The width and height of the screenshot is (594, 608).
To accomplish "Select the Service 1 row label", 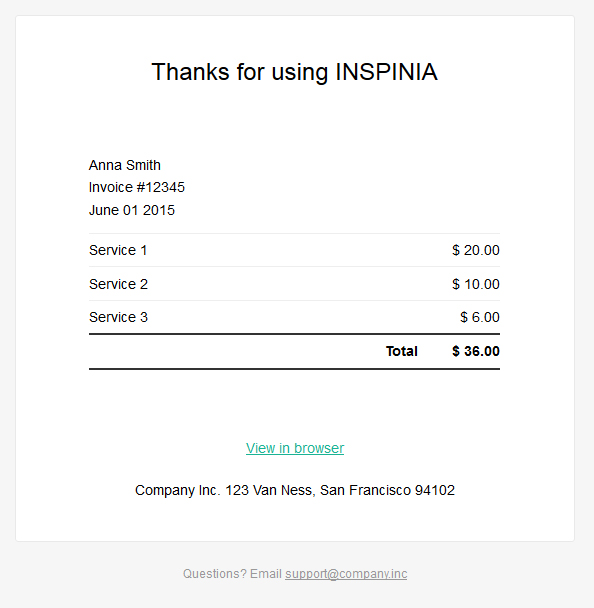I will click(x=118, y=250).
